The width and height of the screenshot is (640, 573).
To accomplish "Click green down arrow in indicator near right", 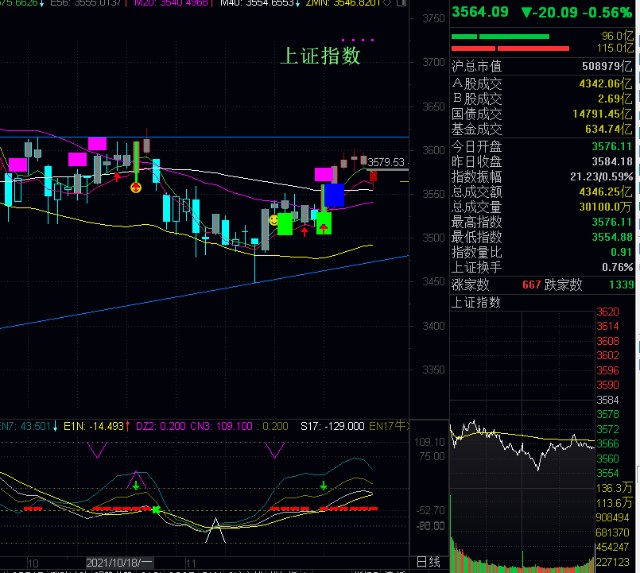I will point(324,486).
